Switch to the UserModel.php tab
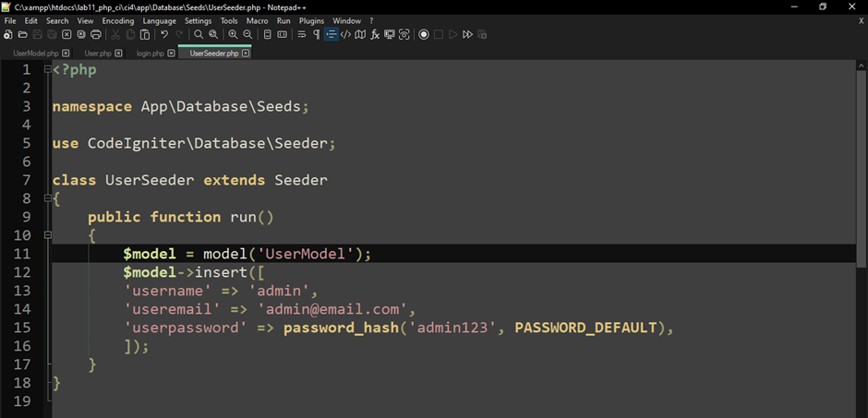Viewport: 868px width, 418px height. [x=35, y=54]
